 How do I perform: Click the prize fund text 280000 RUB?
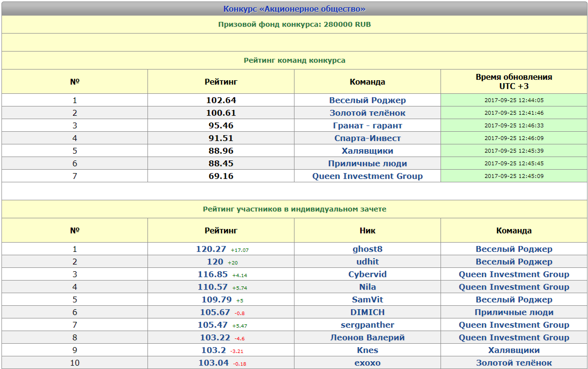347,24
